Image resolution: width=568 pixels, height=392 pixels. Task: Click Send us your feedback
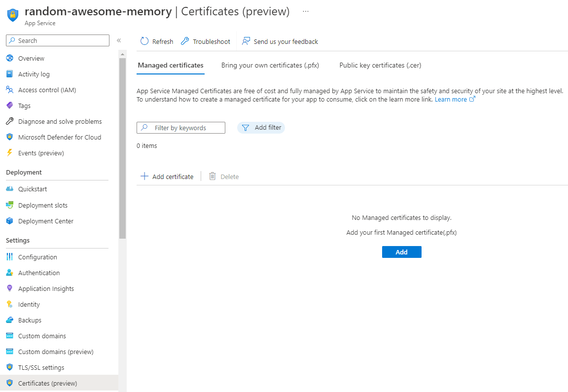click(x=280, y=41)
